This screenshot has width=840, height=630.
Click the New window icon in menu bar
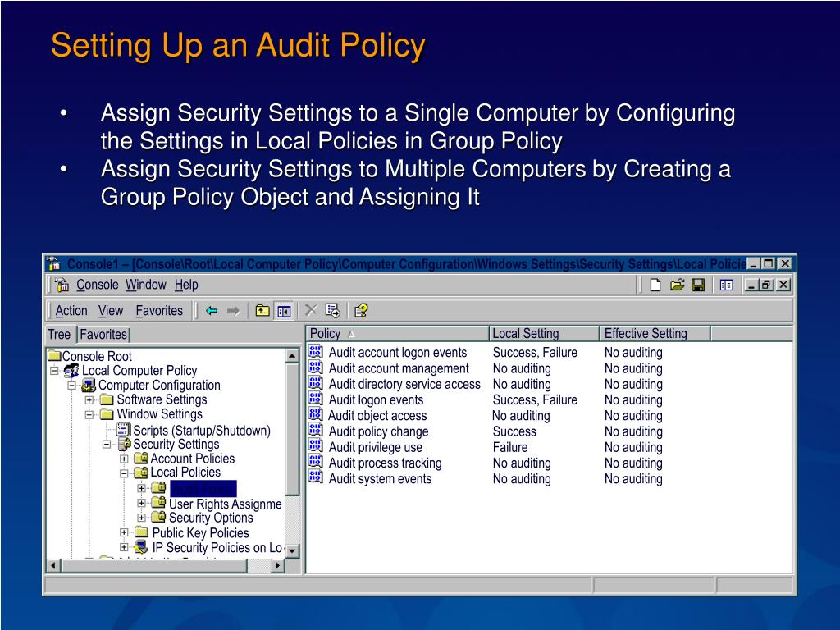[727, 285]
